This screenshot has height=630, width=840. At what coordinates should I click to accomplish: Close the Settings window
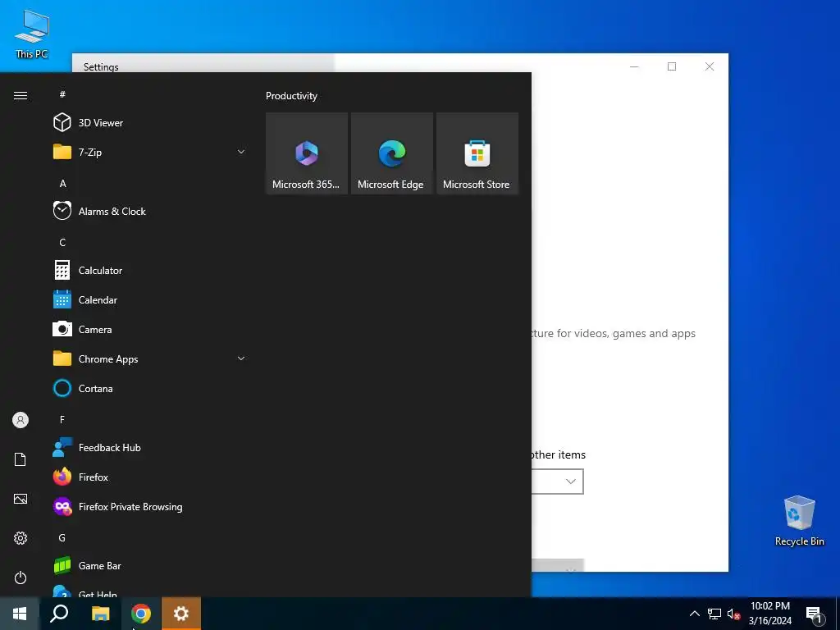[x=710, y=66]
